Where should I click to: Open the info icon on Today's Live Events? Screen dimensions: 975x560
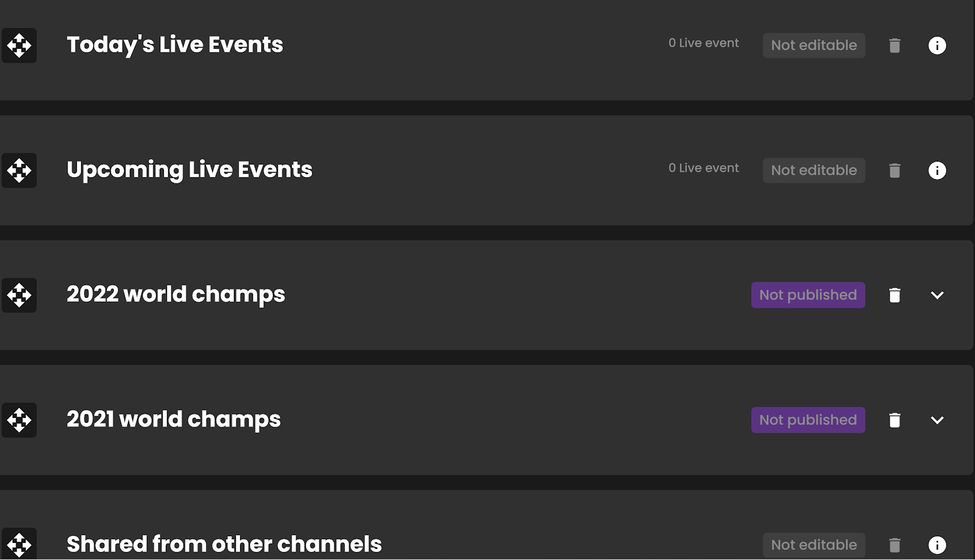point(937,45)
